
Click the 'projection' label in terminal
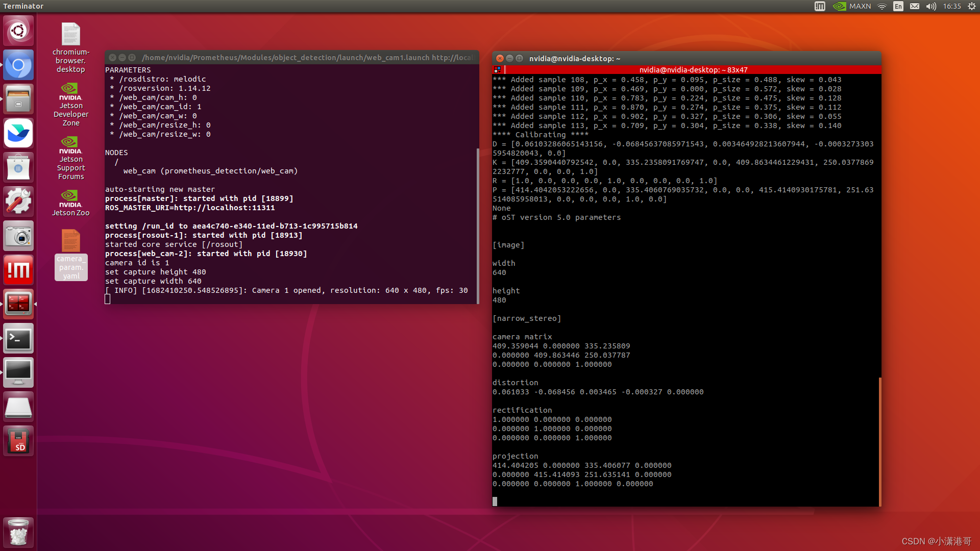[516, 456]
